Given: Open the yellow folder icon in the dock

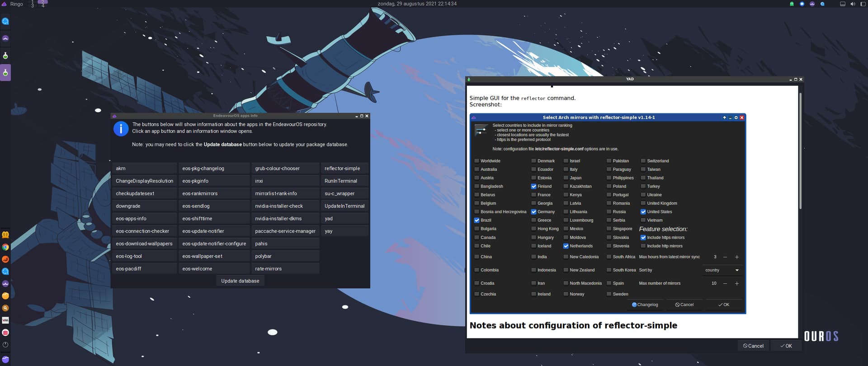Looking at the screenshot, I should click(5, 296).
